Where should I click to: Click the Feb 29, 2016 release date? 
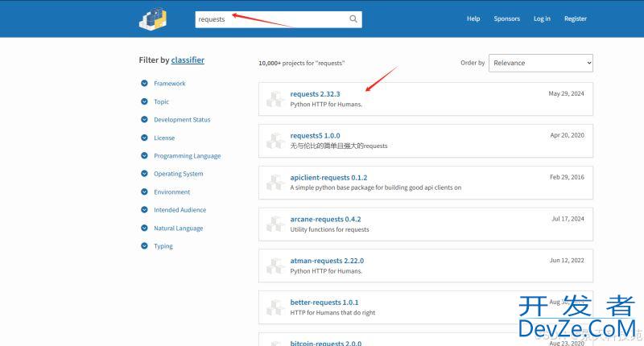(567, 177)
